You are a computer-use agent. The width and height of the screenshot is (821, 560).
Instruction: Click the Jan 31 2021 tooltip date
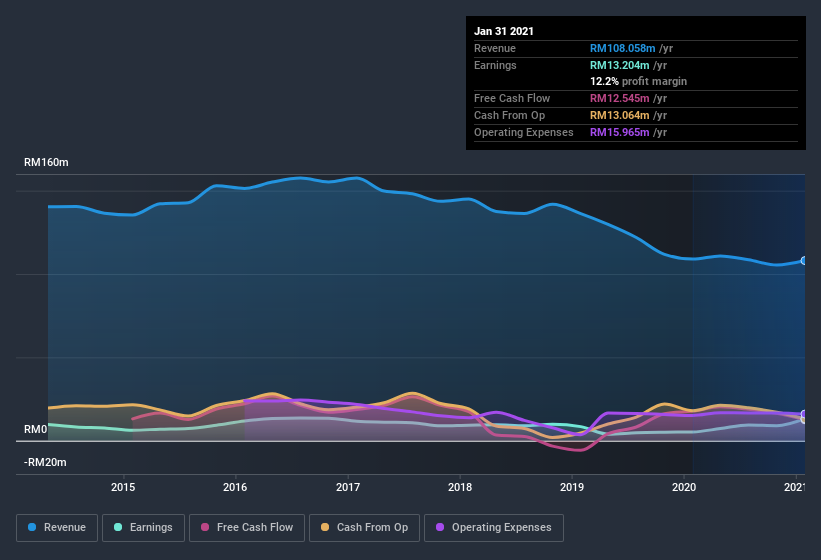coord(504,31)
